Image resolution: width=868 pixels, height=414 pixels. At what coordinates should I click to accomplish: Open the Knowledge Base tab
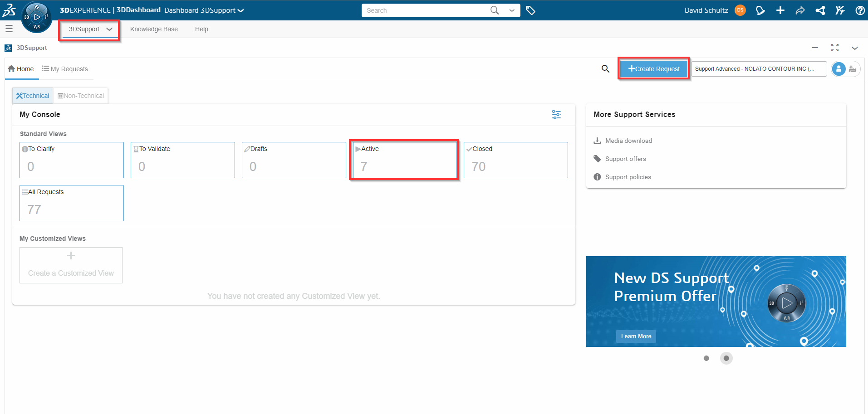pyautogui.click(x=154, y=29)
